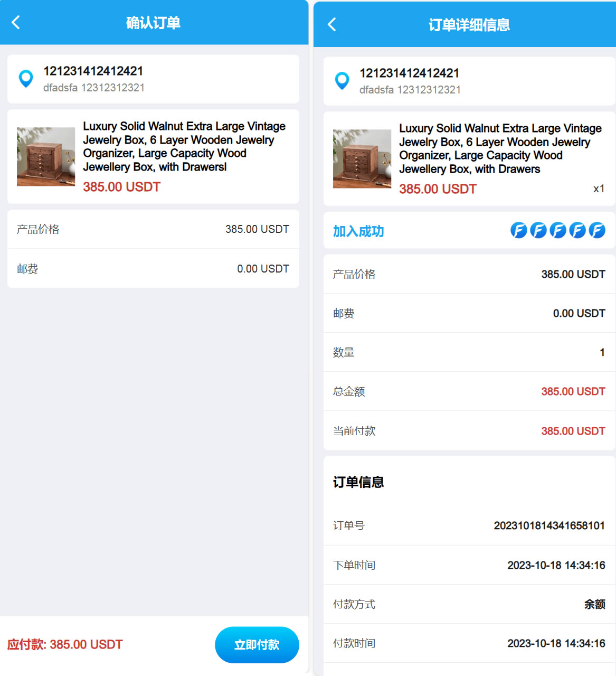Select order number 202310181434165​8101
Screen dimensions: 616x676
[549, 525]
